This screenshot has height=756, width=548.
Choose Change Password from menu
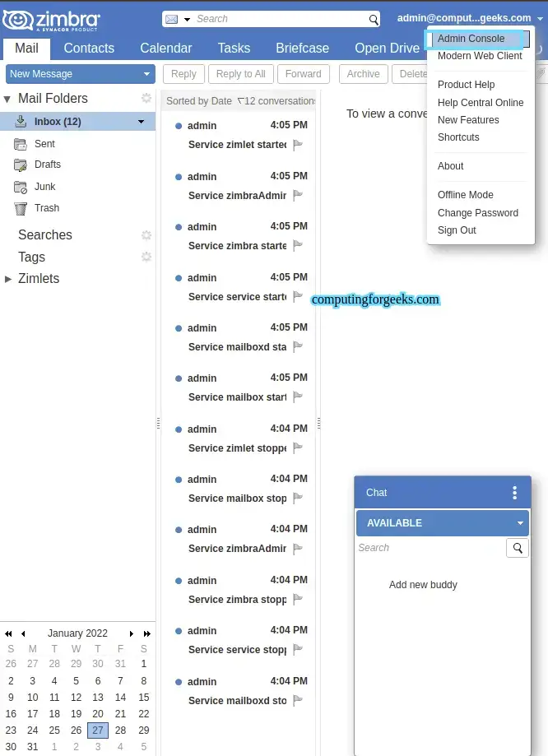(x=477, y=213)
